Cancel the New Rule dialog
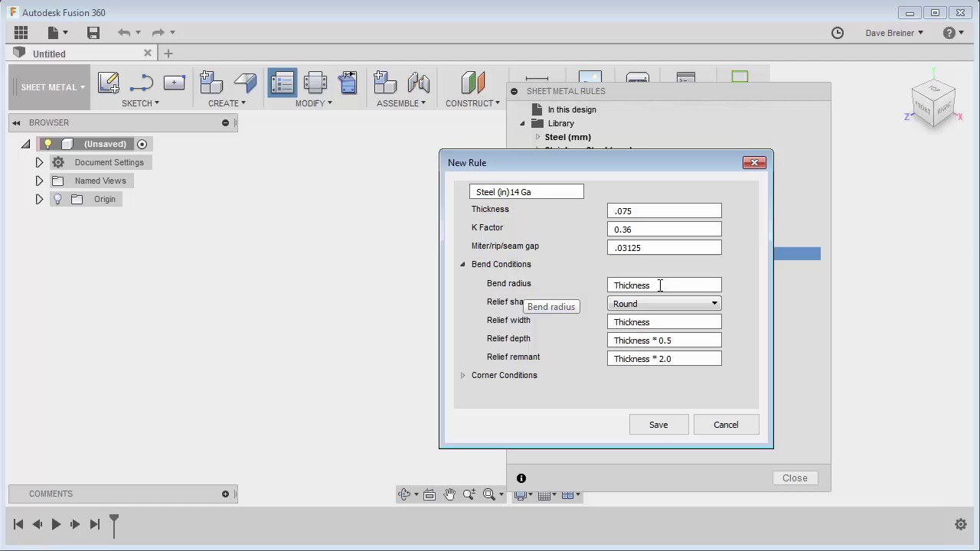 pyautogui.click(x=726, y=425)
